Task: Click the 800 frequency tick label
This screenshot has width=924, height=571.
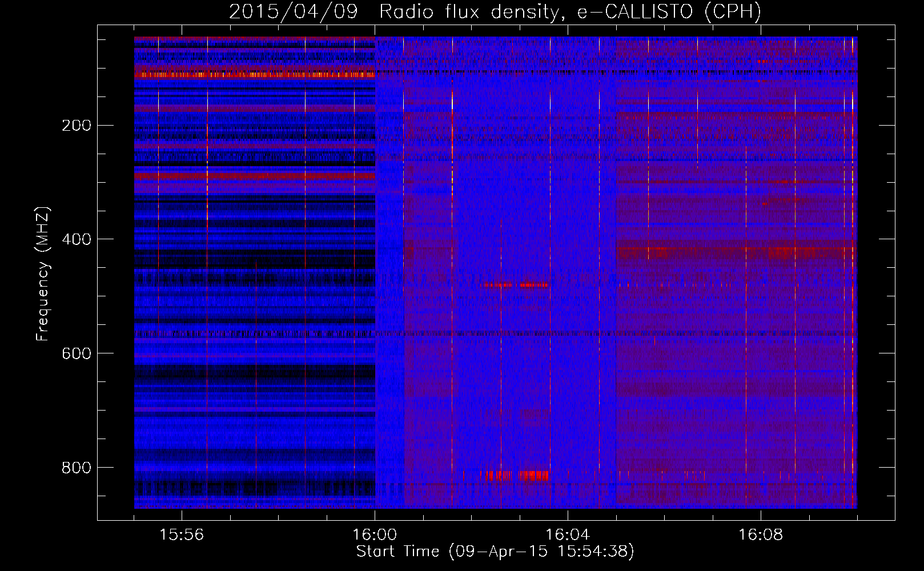Action: click(x=77, y=468)
